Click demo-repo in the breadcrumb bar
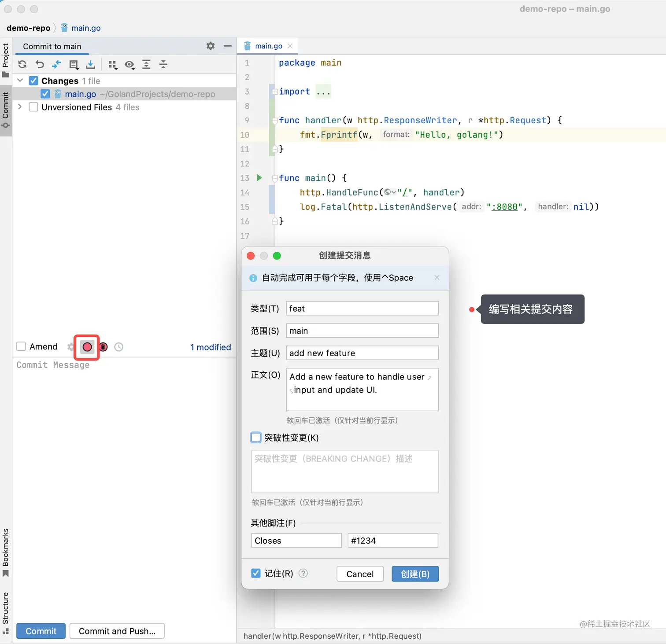This screenshot has width=666, height=644. (x=29, y=28)
